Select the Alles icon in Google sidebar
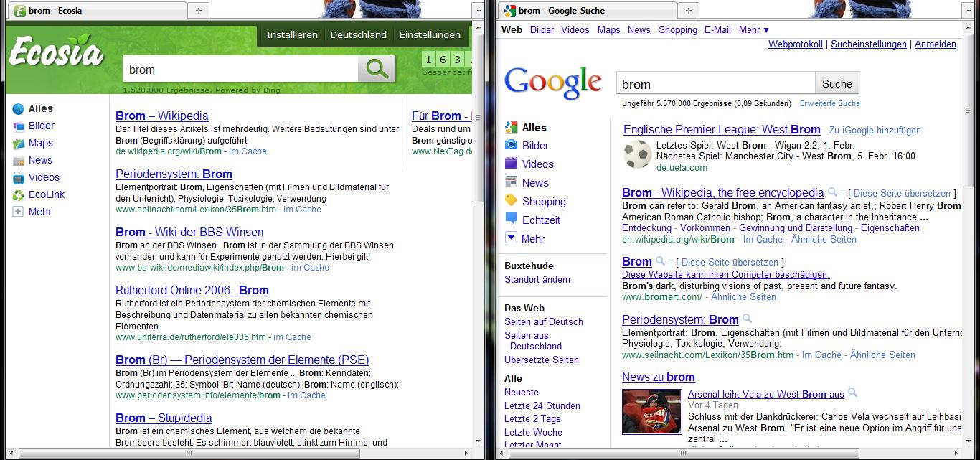980x460 pixels. click(x=511, y=128)
